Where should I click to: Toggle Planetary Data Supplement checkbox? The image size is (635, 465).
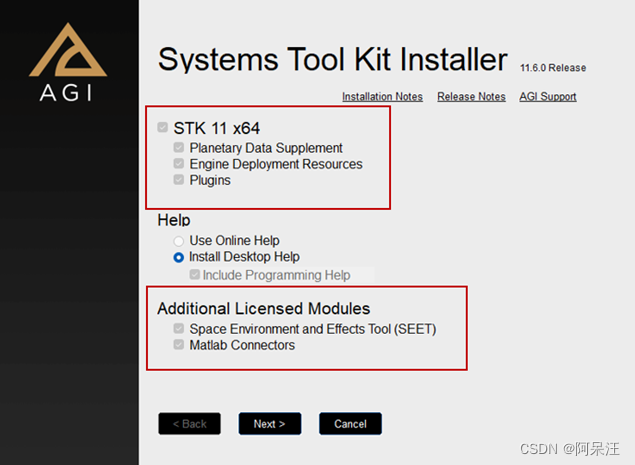179,147
